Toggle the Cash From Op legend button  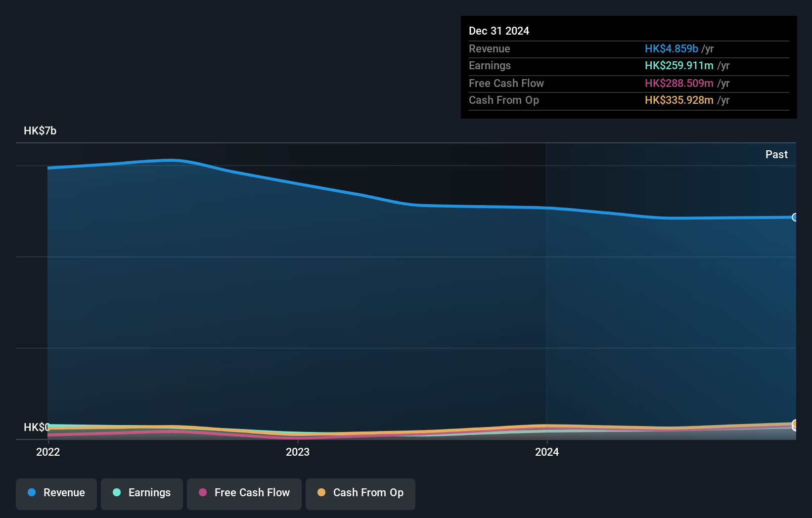(361, 494)
